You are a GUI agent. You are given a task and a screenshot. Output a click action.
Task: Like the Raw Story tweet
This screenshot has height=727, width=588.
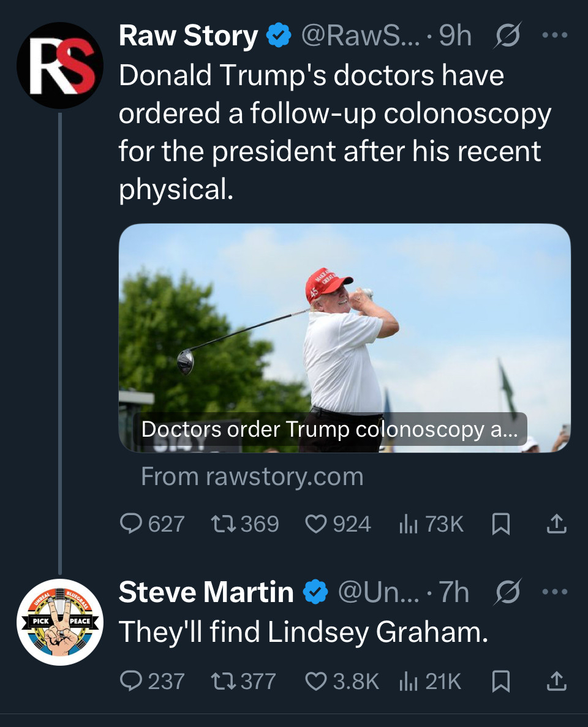pos(316,524)
